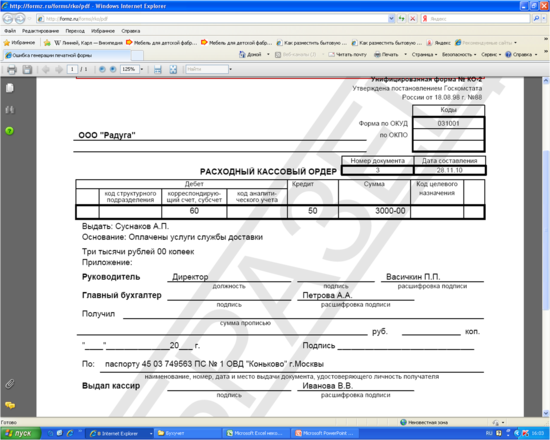Click the search magnifier button
Image resolution: width=550 pixels, height=440 pixels.
536,19
